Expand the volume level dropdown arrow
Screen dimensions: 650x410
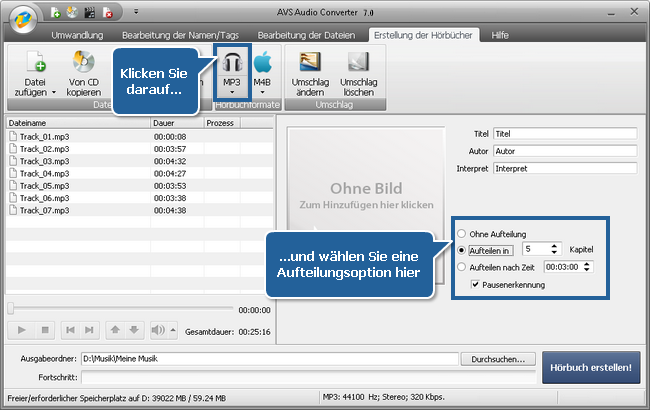tap(173, 329)
